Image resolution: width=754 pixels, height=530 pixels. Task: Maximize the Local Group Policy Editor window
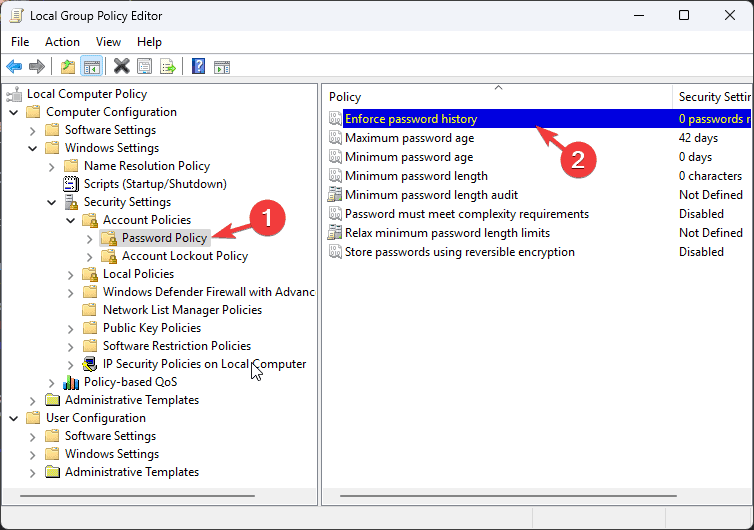(x=684, y=15)
